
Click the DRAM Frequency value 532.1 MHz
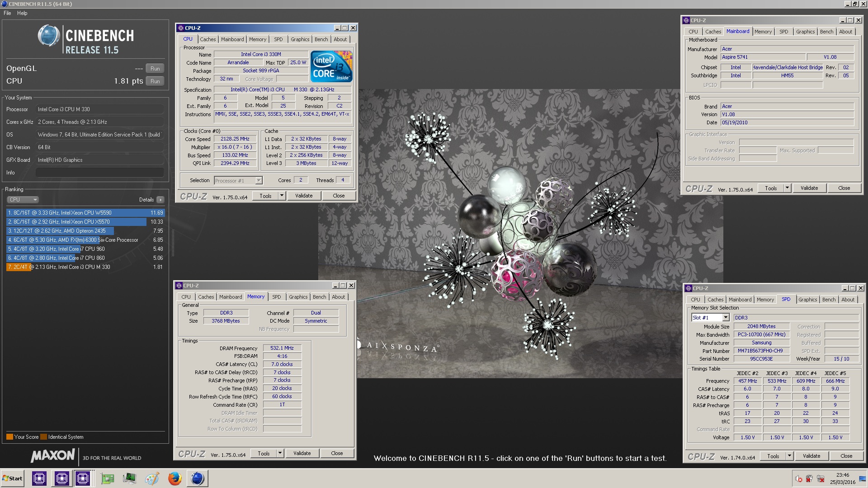(x=282, y=348)
